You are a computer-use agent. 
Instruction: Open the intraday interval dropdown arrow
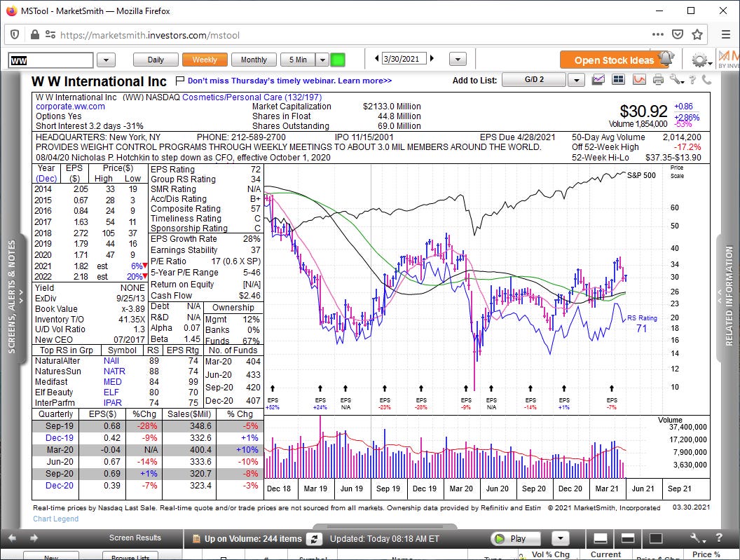(322, 60)
